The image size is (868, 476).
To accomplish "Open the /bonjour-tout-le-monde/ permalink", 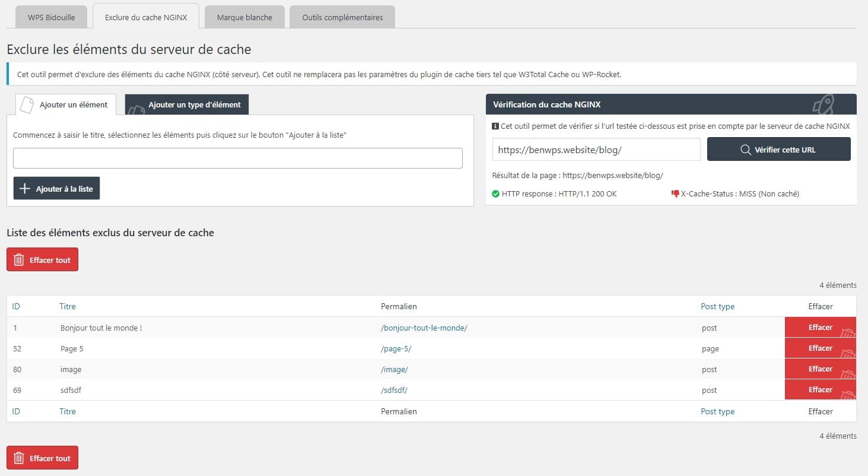I will pyautogui.click(x=424, y=327).
